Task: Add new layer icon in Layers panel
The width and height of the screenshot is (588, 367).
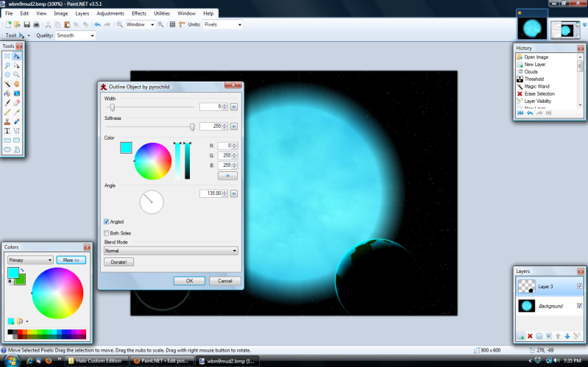Action: (x=521, y=336)
